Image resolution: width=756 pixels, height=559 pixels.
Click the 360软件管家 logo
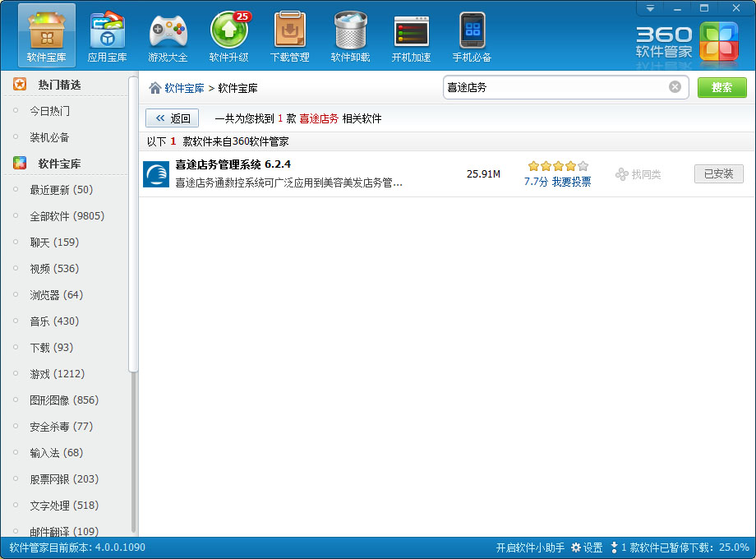click(x=687, y=41)
